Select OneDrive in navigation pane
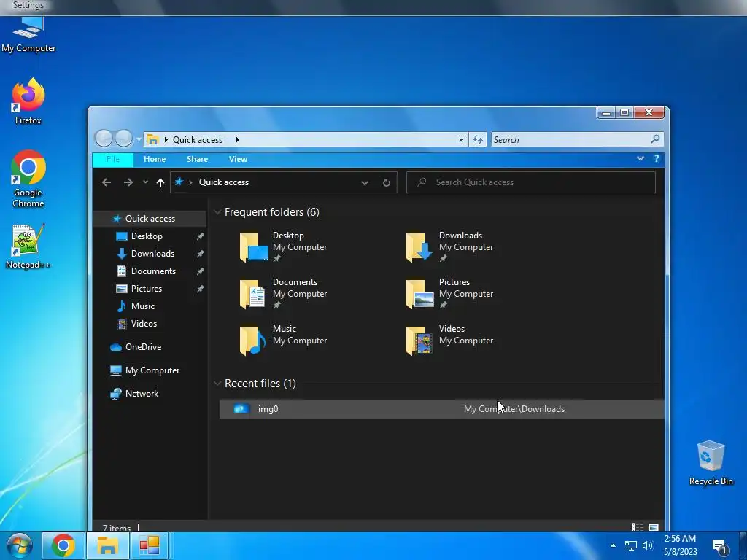 (143, 347)
